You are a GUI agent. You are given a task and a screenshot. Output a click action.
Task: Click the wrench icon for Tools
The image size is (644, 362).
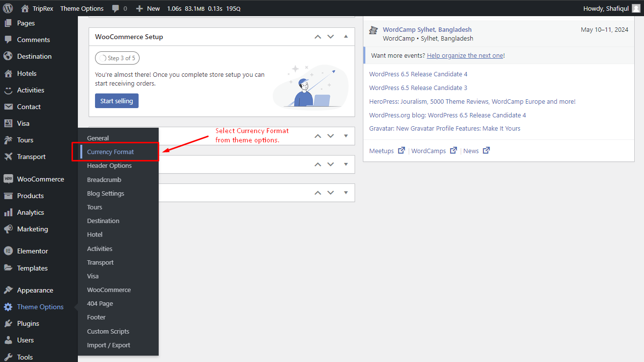[8, 357]
